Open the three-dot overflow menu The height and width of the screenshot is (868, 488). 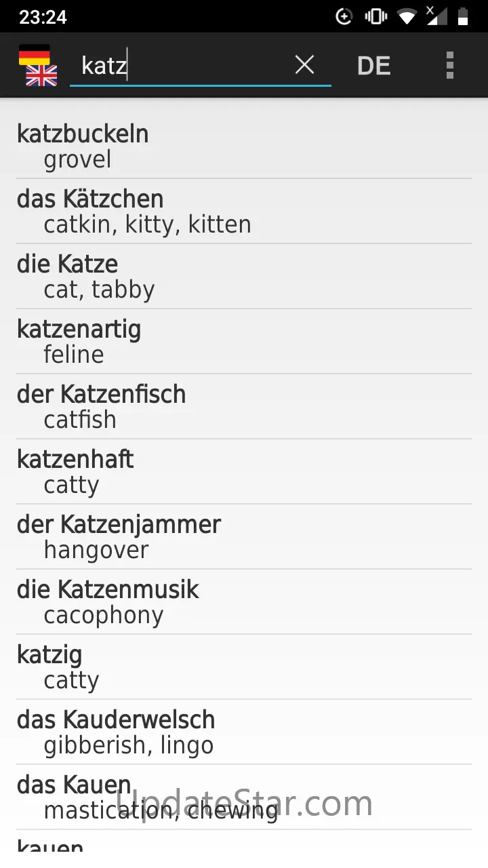[449, 66]
